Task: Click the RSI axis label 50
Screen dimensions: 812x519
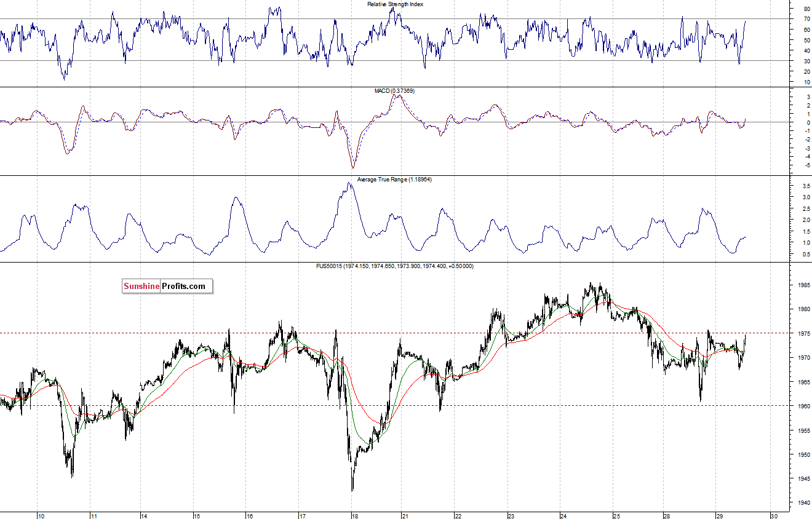Action: 806,41
